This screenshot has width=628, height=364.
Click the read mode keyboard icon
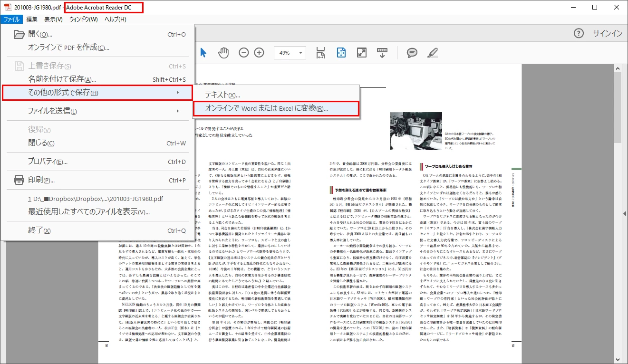point(381,53)
